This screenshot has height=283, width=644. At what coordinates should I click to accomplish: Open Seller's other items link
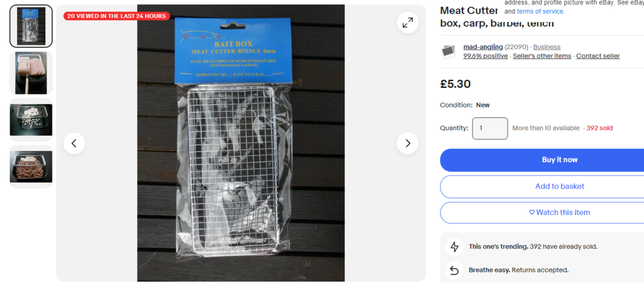[541, 56]
